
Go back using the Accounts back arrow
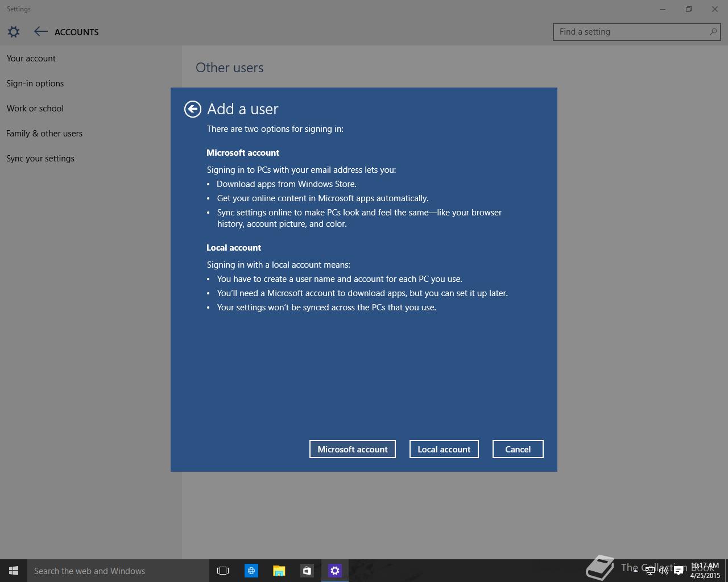tap(40, 32)
